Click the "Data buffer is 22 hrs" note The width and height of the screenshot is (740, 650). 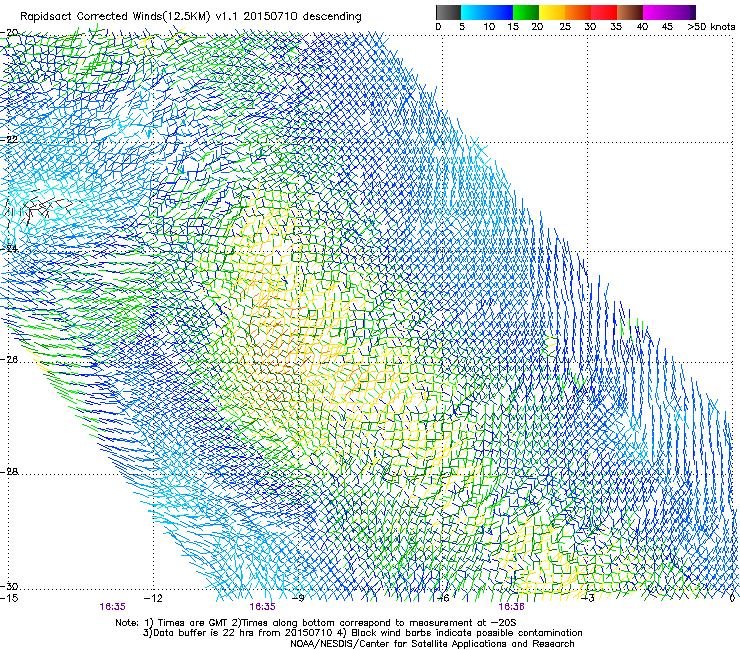click(204, 633)
